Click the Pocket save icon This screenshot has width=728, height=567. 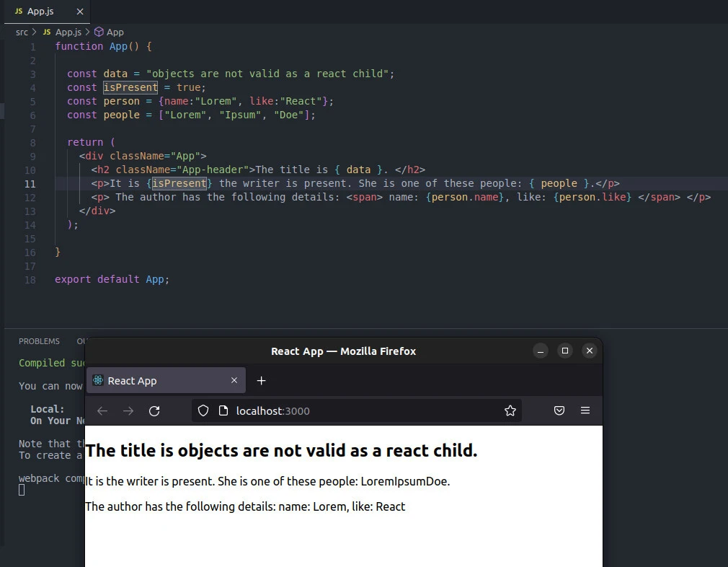pos(559,411)
